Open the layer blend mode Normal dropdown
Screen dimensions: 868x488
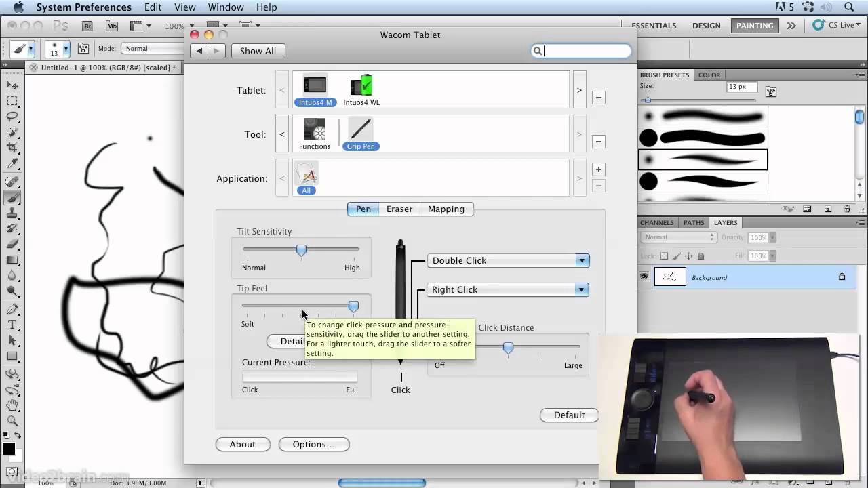tap(678, 237)
